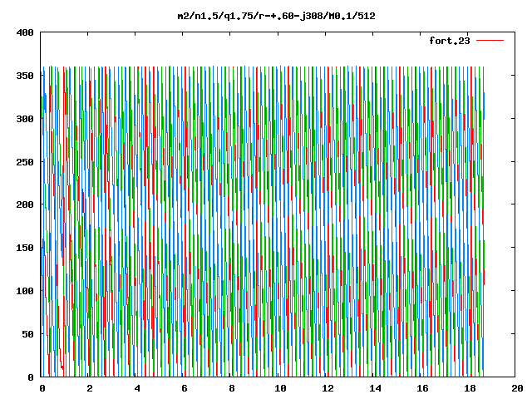This screenshot has height=399, width=532.
Task: Click y-axis label 250
Action: point(25,162)
